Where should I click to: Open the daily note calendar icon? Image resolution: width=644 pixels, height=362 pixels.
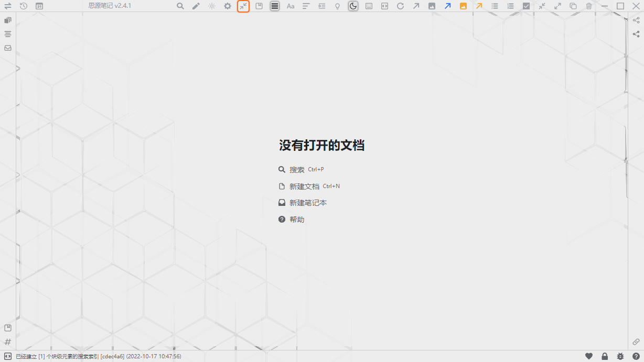tap(39, 6)
